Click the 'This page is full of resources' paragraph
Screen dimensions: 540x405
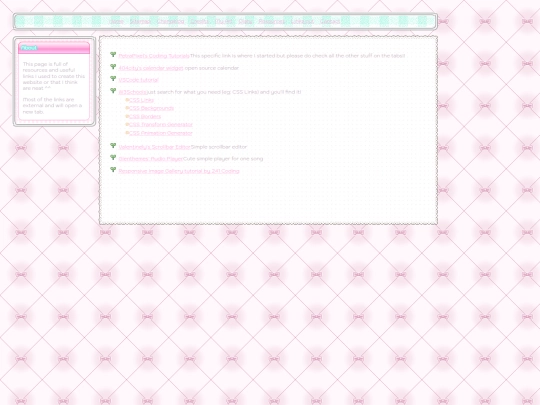(x=54, y=76)
